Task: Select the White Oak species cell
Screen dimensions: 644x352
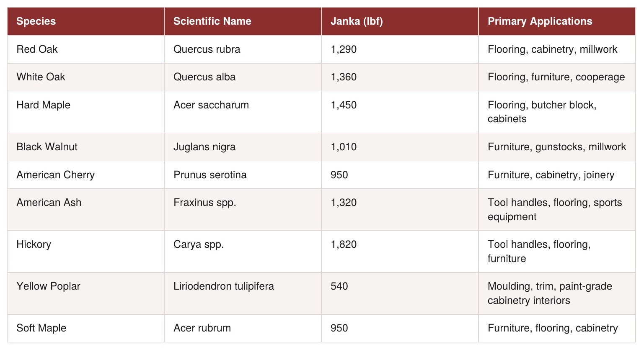Action: coord(85,77)
